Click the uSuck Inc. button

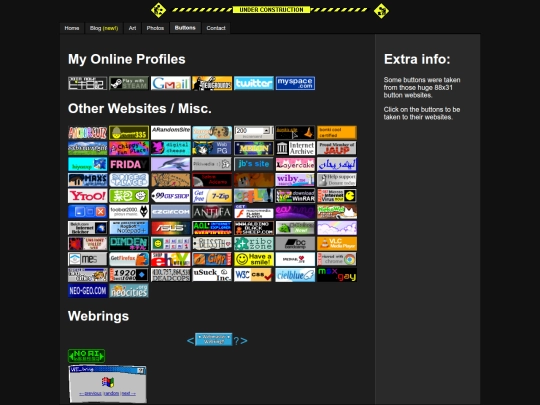(212, 275)
